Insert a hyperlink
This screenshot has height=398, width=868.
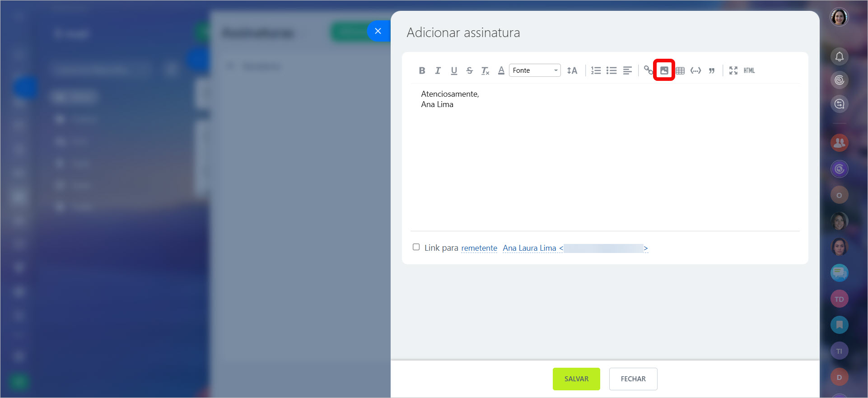pos(649,70)
